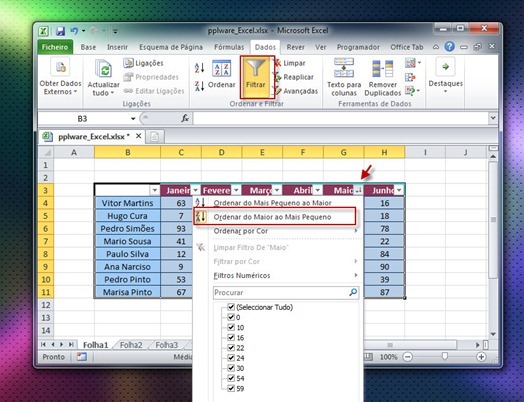The width and height of the screenshot is (524, 402).
Task: Choose Ordenar do Mais Pequeno ao Maior
Action: pos(277,203)
